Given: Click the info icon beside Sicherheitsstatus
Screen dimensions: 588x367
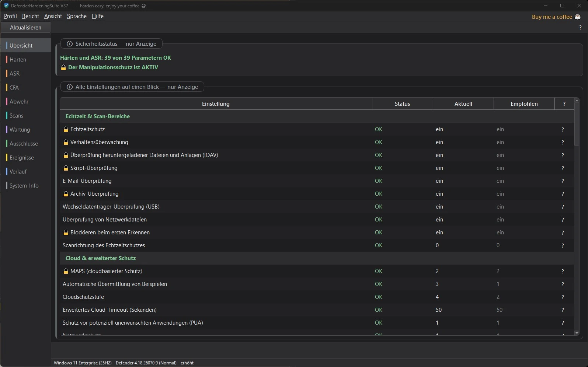Looking at the screenshot, I should (69, 44).
